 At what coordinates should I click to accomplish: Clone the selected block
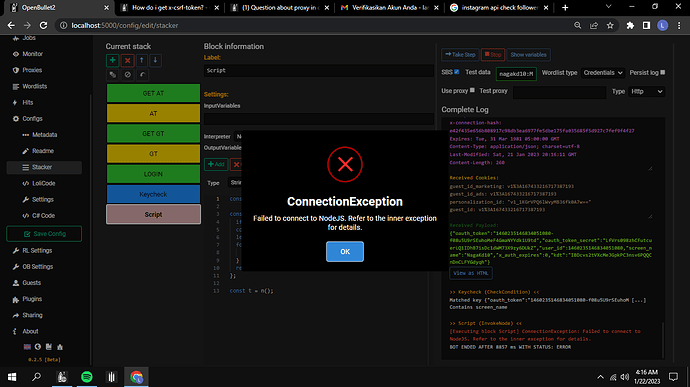point(113,75)
